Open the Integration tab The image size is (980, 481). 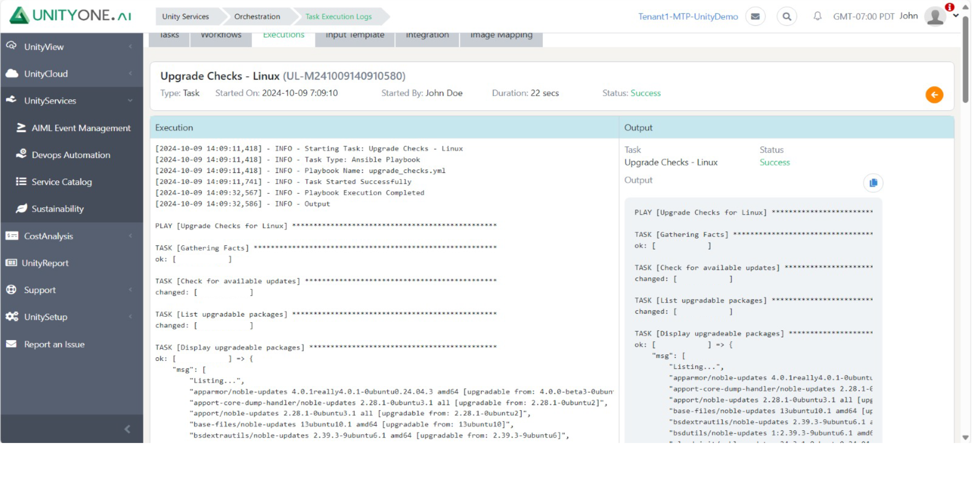[427, 40]
